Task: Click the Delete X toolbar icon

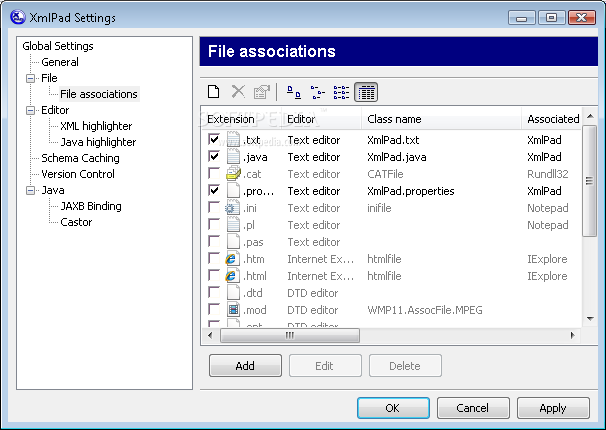Action: [238, 92]
